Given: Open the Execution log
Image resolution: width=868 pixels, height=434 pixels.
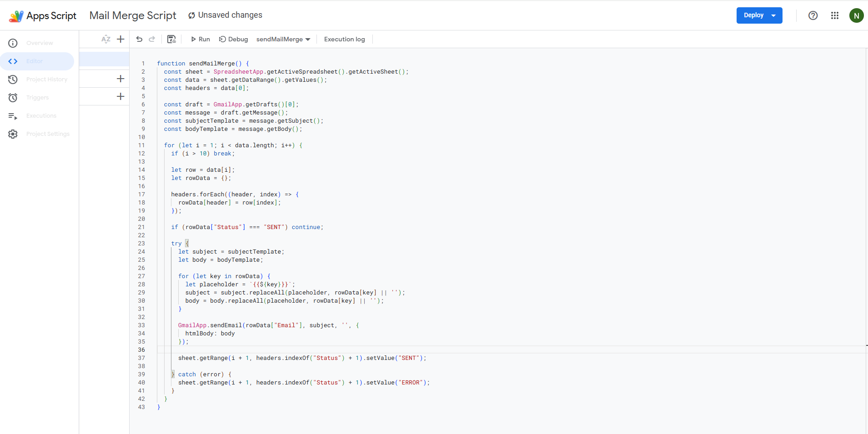Looking at the screenshot, I should pos(344,39).
